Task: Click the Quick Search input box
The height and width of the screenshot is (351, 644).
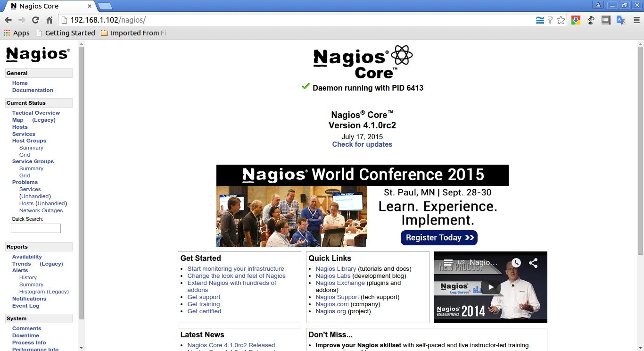Action: pos(36,228)
